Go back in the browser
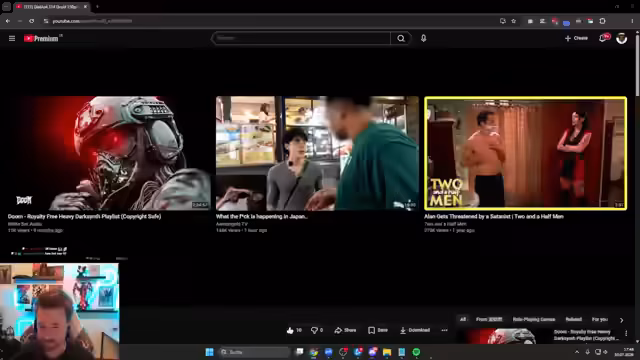This screenshot has height=360, width=640. (x=8, y=21)
